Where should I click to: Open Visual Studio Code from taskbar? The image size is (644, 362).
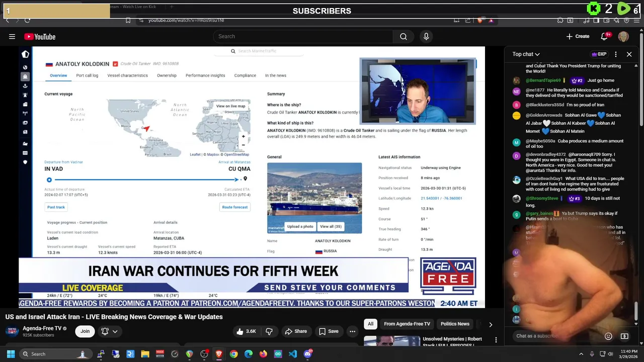293,354
